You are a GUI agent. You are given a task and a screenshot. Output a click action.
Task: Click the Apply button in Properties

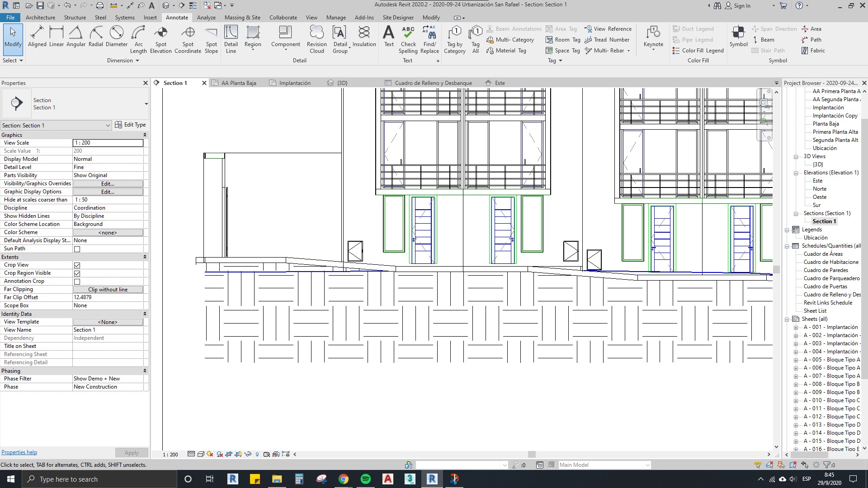[131, 452]
